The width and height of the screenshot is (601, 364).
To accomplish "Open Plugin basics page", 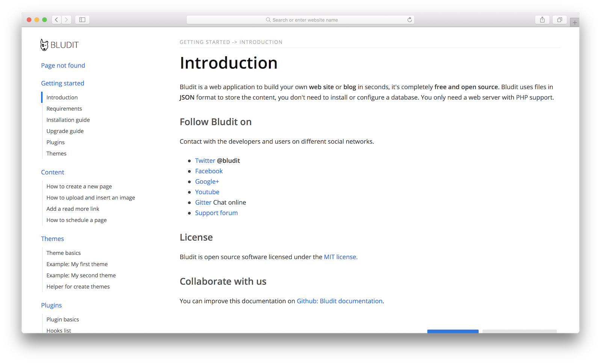I will (63, 319).
